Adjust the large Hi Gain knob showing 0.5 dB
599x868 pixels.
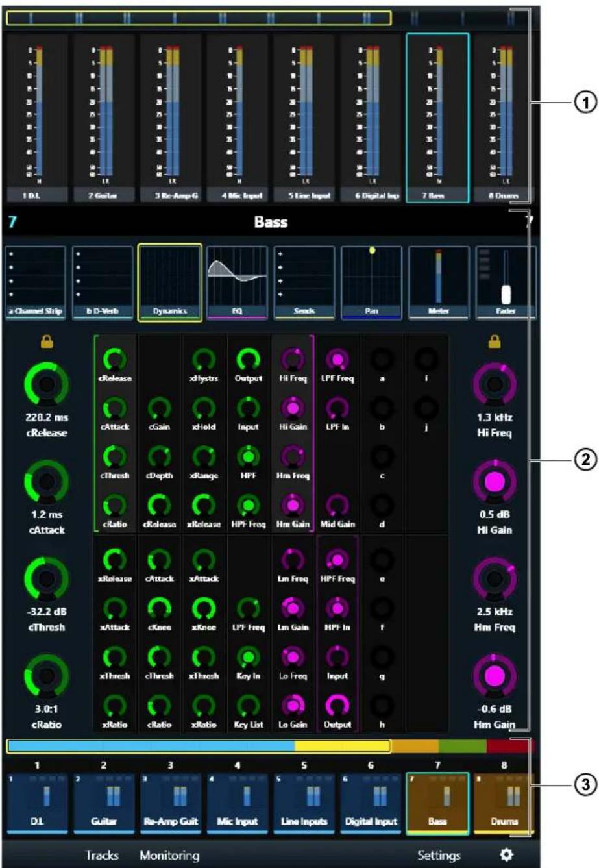495,482
